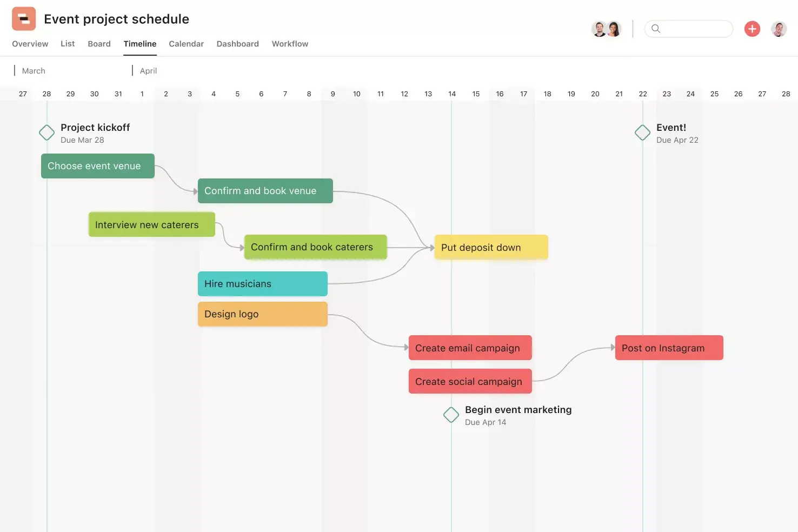
Task: Select the Begin event marketing diamond marker
Action: pyautogui.click(x=451, y=415)
